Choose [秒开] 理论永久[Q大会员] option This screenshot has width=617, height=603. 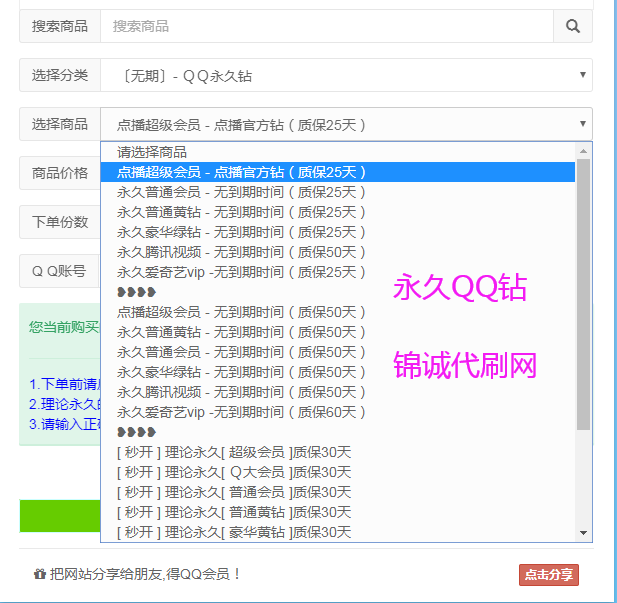[234, 472]
